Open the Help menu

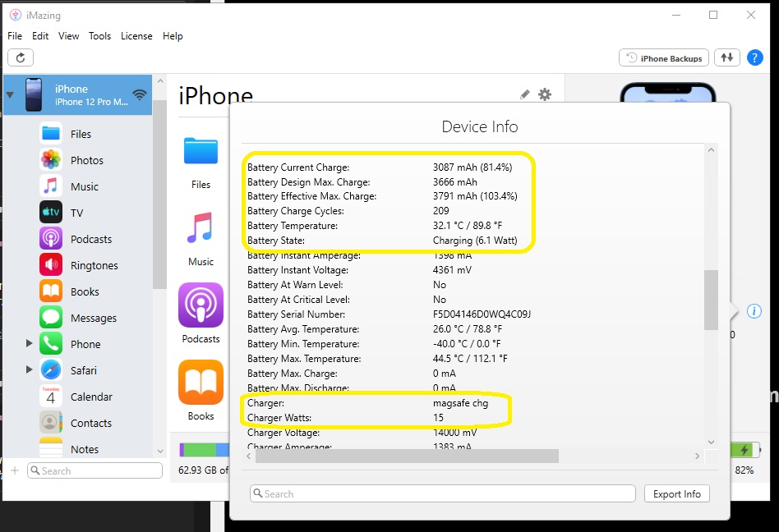pyautogui.click(x=173, y=36)
